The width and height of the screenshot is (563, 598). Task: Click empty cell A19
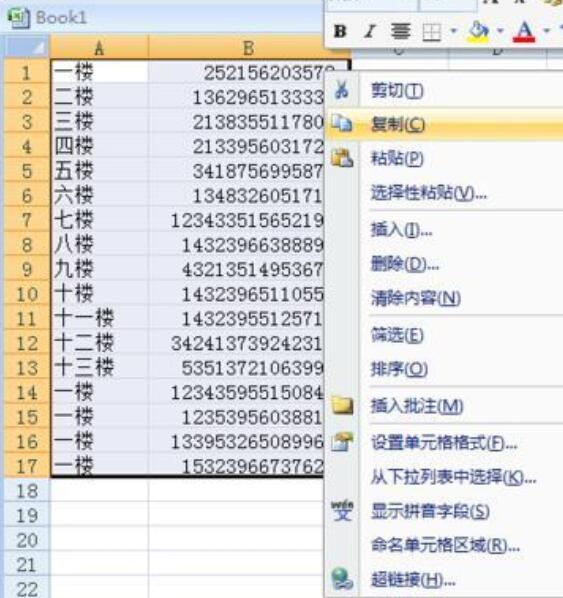tap(99, 515)
